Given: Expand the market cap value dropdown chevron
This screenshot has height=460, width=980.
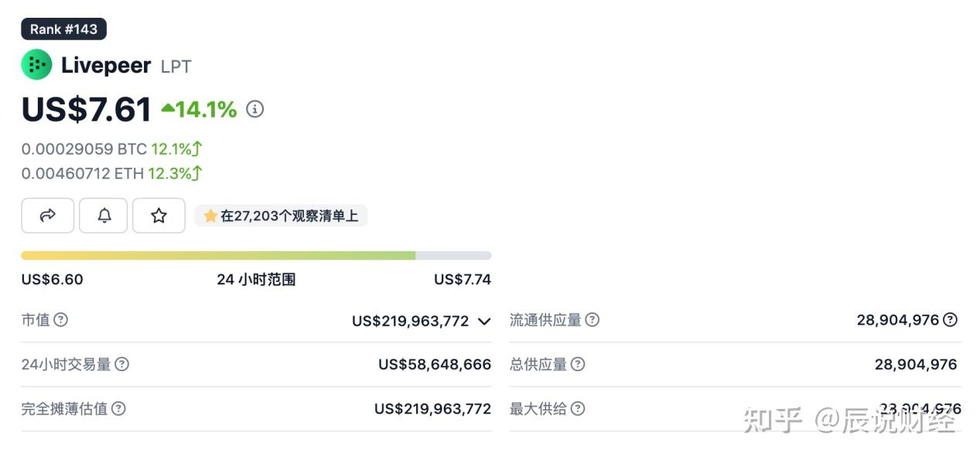Looking at the screenshot, I should (x=483, y=321).
